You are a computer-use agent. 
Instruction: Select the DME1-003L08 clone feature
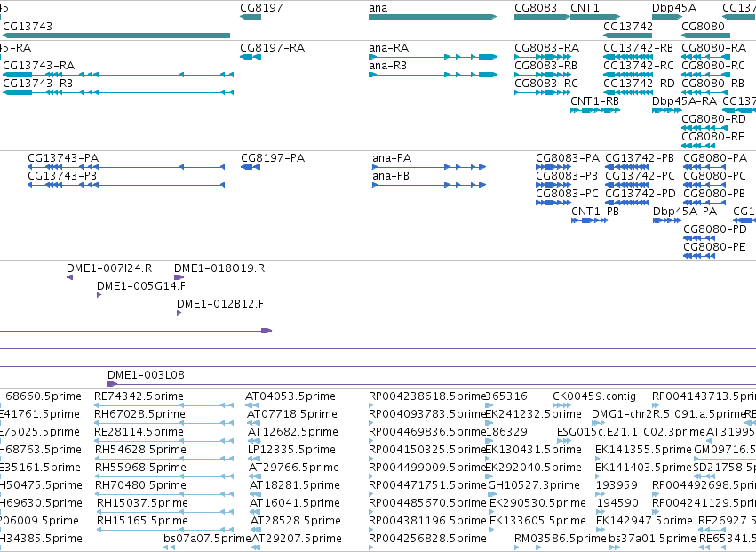point(432,385)
